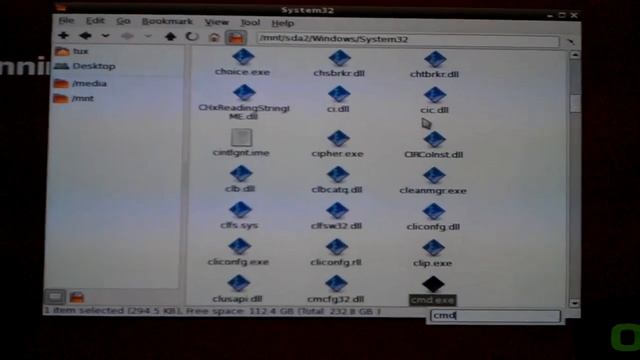This screenshot has height=360, width=640.
Task: Select the ci.dll file icon
Action: click(339, 94)
